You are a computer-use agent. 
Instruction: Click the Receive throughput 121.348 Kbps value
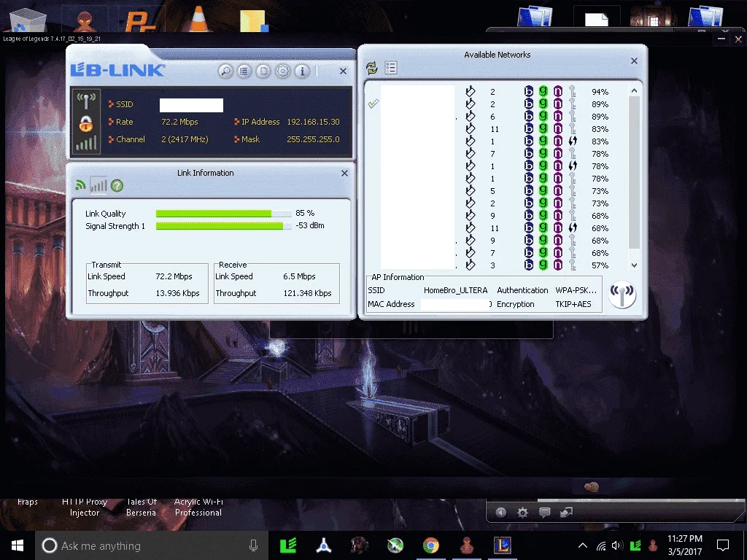[x=307, y=293]
